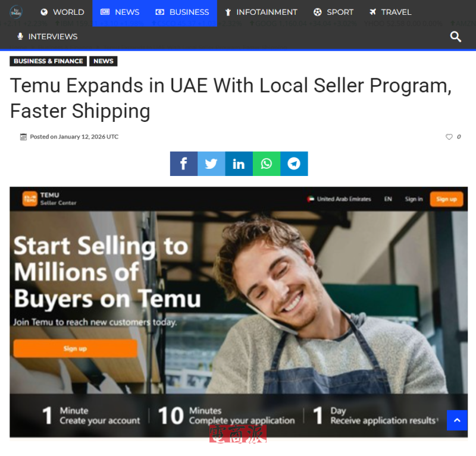Share article on Twitter

(x=211, y=164)
